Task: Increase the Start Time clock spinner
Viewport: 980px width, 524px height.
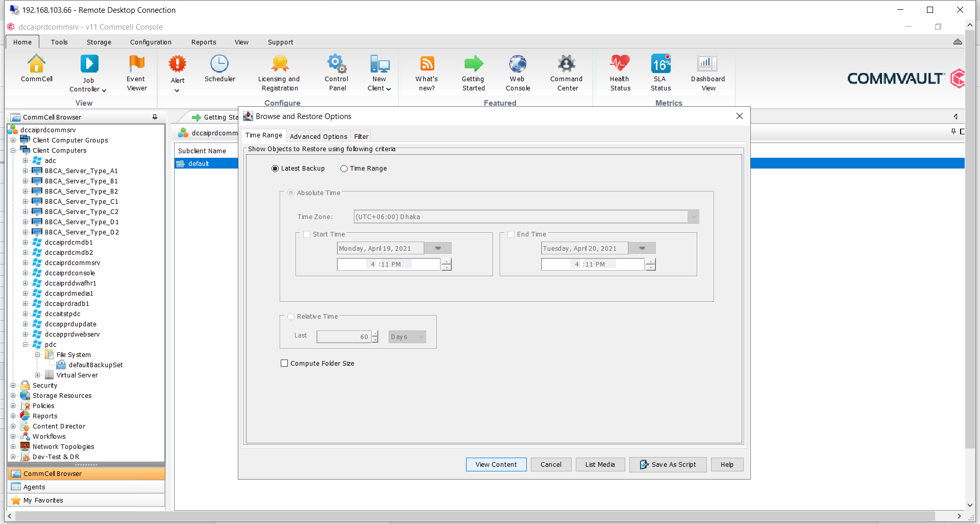Action: [x=447, y=261]
